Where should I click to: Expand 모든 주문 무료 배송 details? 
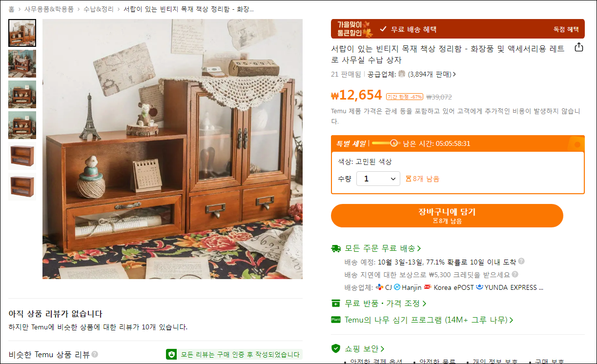pos(382,248)
